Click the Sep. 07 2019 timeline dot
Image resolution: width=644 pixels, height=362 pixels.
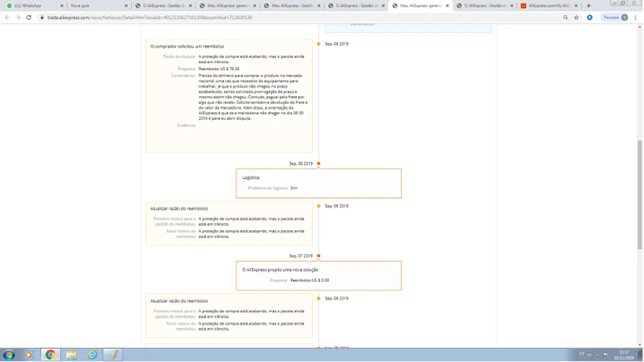318,256
